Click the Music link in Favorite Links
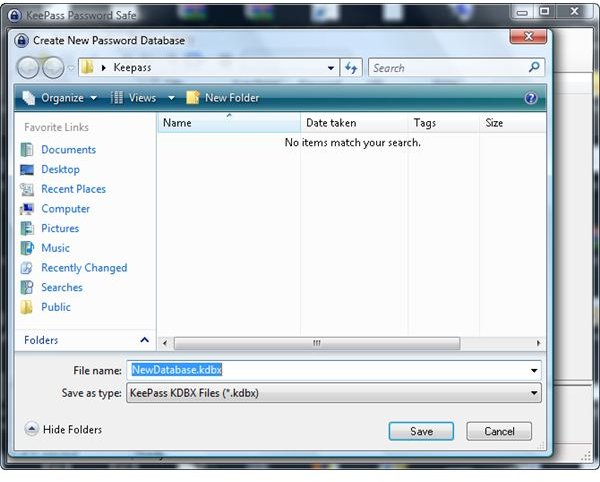 pos(55,248)
